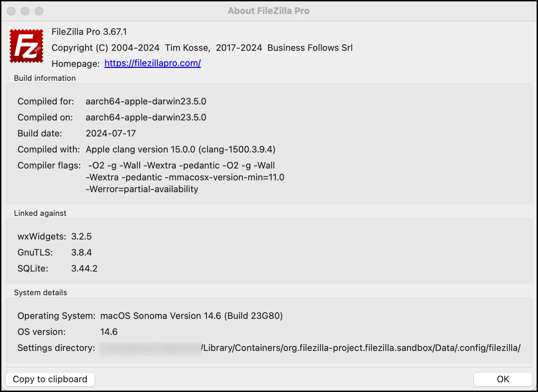Viewport: 538px width, 392px height.
Task: Click 'Apple clang version 15.0.0' text
Action: (x=141, y=149)
